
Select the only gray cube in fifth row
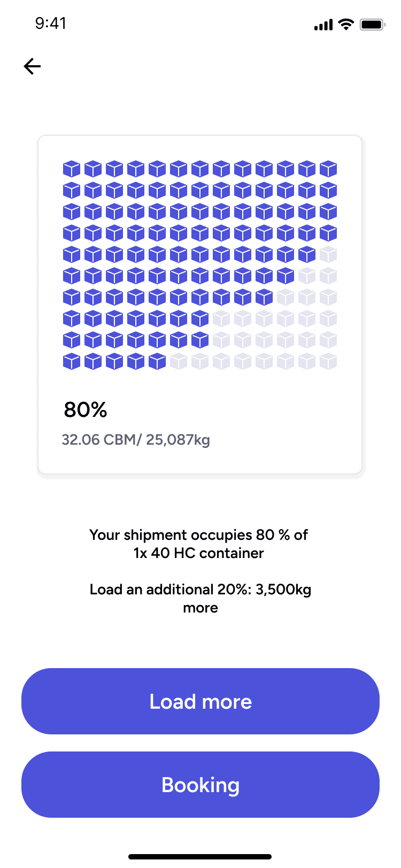pos(328,254)
